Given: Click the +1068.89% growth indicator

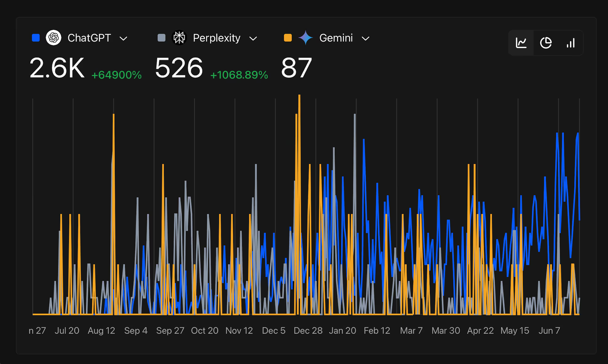Looking at the screenshot, I should coord(239,75).
